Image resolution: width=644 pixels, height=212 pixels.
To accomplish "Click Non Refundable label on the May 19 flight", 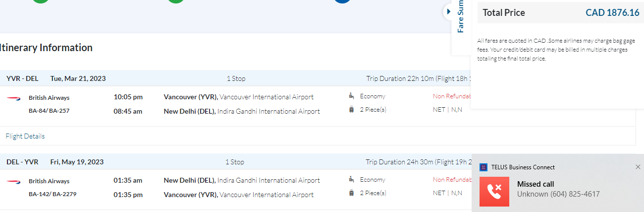I will tap(451, 180).
